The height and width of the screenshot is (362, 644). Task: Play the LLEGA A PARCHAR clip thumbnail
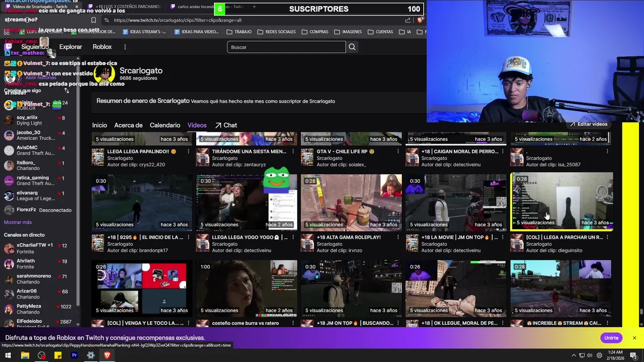pyautogui.click(x=561, y=202)
